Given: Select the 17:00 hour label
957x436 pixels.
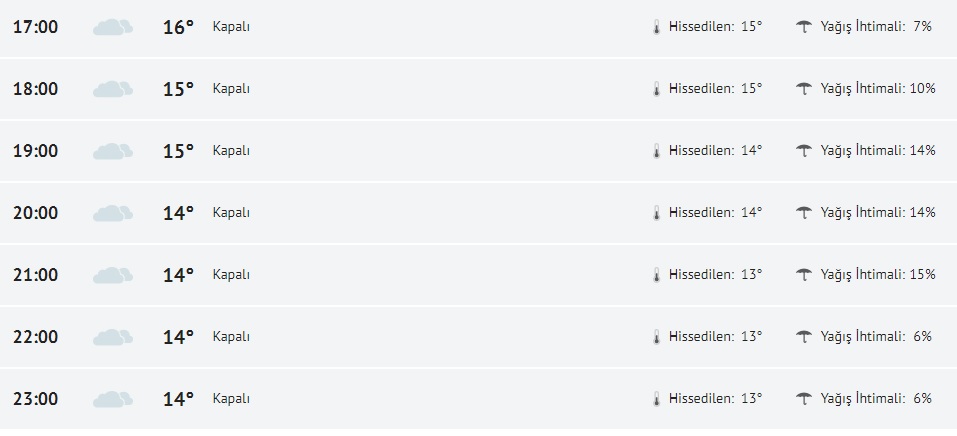Looking at the screenshot, I should [x=35, y=27].
